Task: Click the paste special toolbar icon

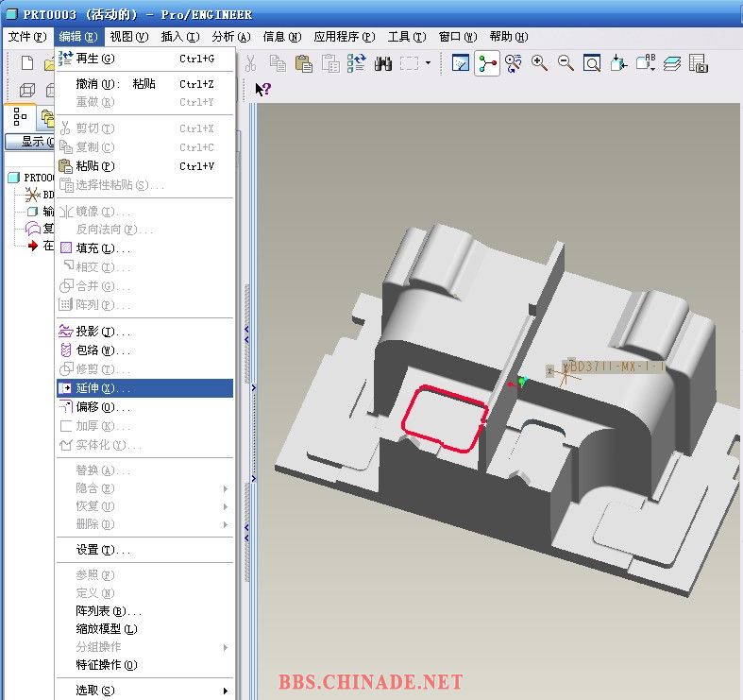Action: 330,63
